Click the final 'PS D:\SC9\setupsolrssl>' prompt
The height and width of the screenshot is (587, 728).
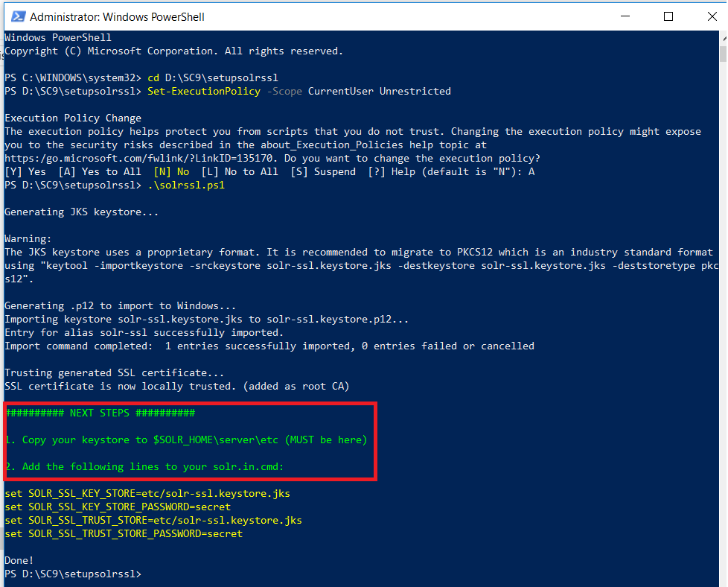(73, 574)
